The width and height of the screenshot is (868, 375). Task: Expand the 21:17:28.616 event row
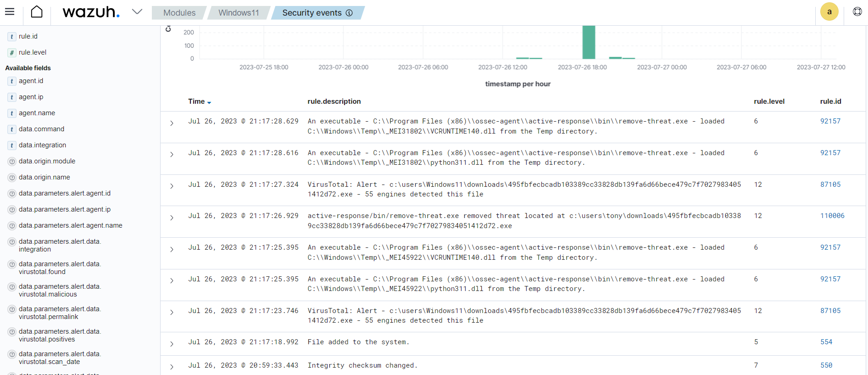coord(172,154)
